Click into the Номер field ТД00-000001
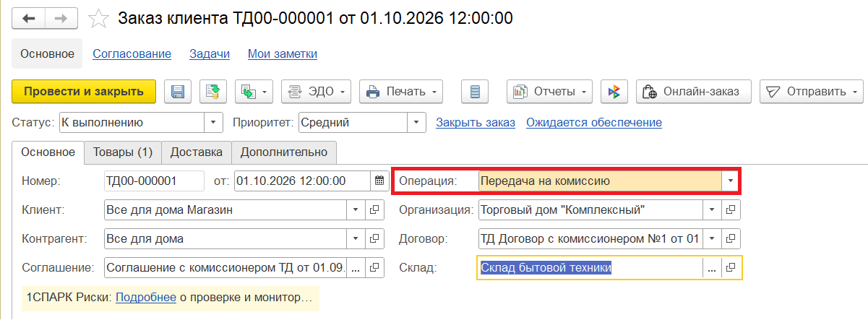This screenshot has height=320, width=868. [x=155, y=181]
